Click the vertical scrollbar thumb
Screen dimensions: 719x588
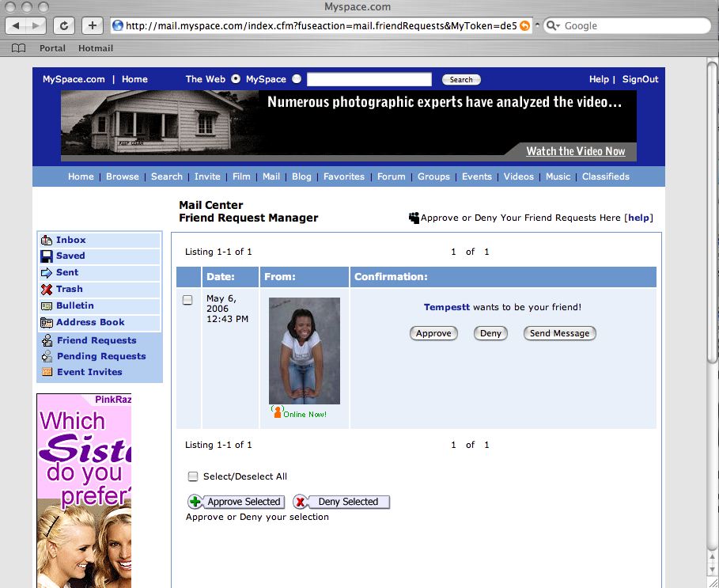point(712,211)
